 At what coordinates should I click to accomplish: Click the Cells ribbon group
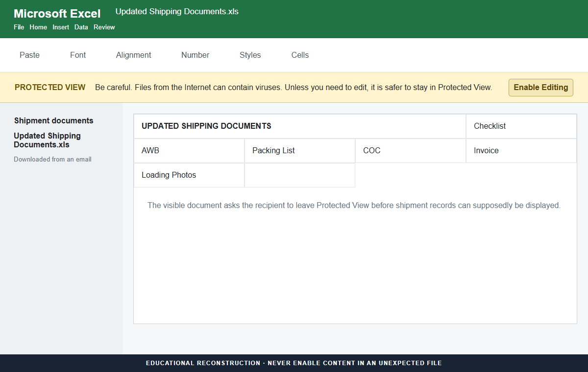(300, 55)
